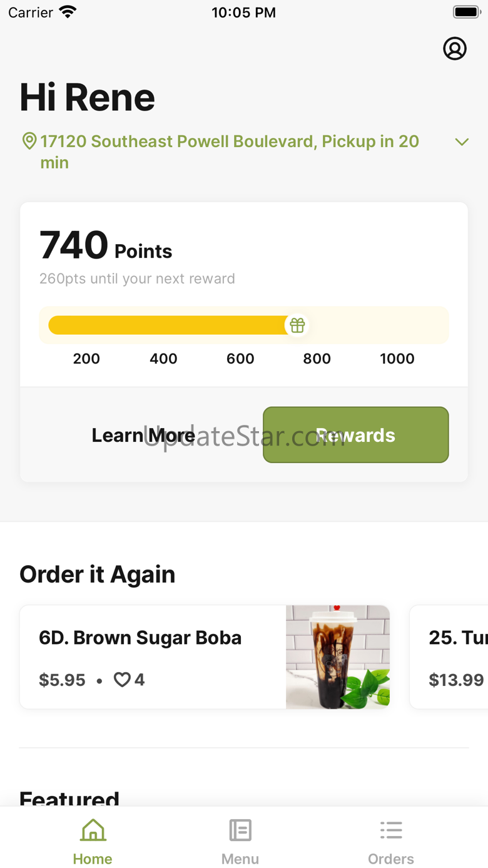Tap the location pin icon
The width and height of the screenshot is (488, 868).
pos(29,141)
